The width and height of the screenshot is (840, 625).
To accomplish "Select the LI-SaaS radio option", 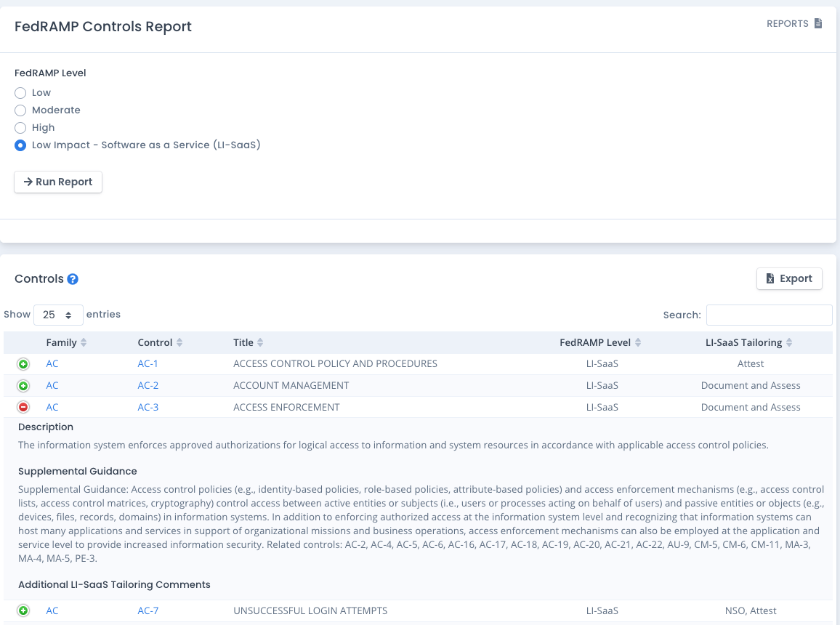I will point(20,145).
